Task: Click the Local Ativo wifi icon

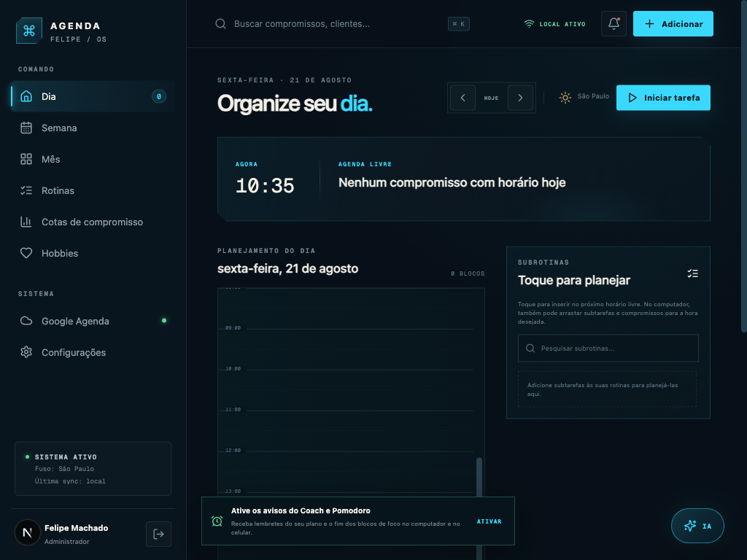Action: click(529, 24)
